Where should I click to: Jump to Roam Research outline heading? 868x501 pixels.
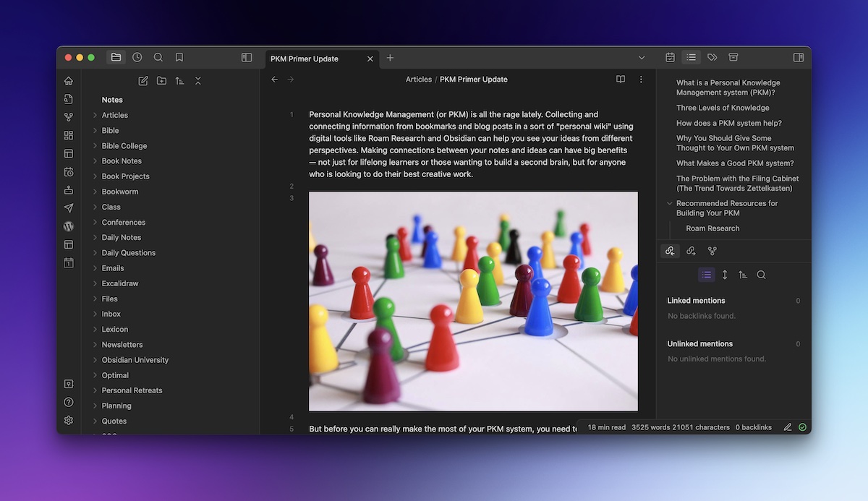[712, 228]
